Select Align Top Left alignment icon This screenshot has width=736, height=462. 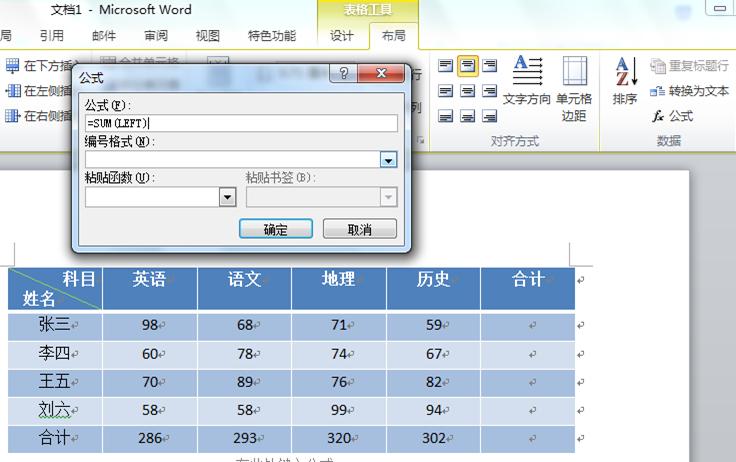point(445,66)
